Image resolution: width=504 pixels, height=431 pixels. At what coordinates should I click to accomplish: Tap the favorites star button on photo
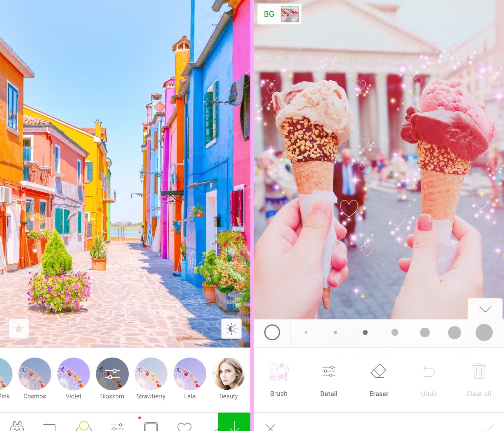pyautogui.click(x=19, y=329)
